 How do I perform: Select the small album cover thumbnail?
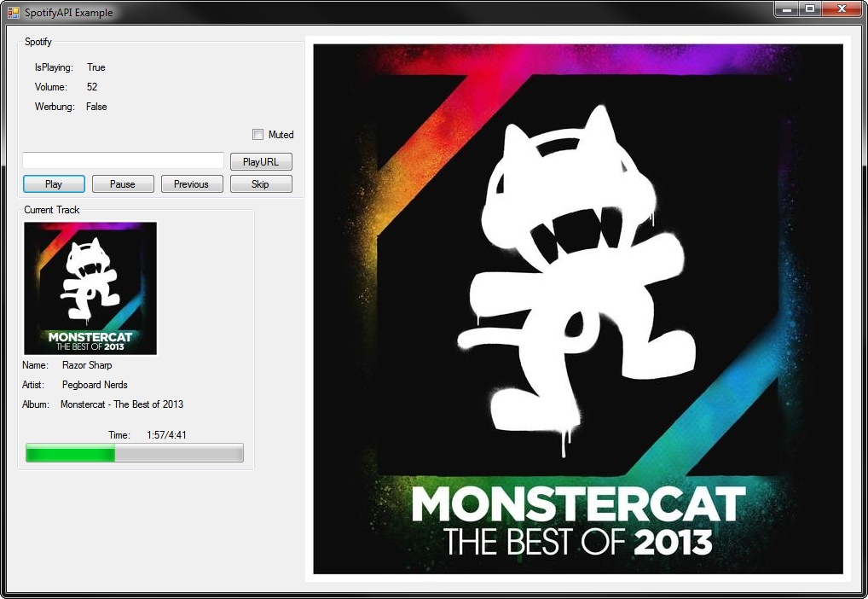pos(90,288)
